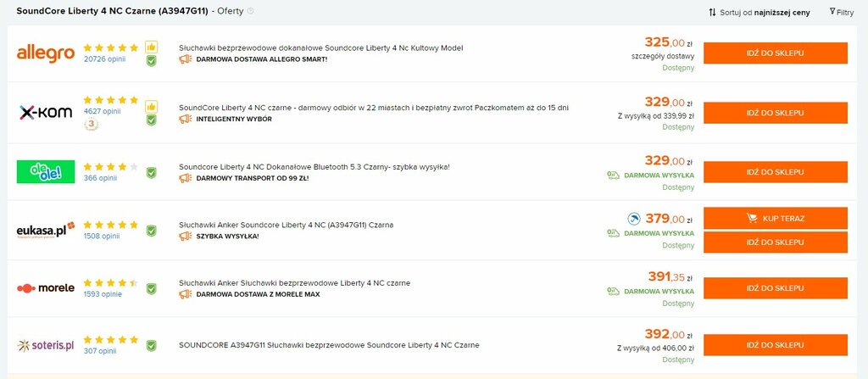Click megaphone icon next to SZYBKA WYSYŁKA

click(185, 236)
